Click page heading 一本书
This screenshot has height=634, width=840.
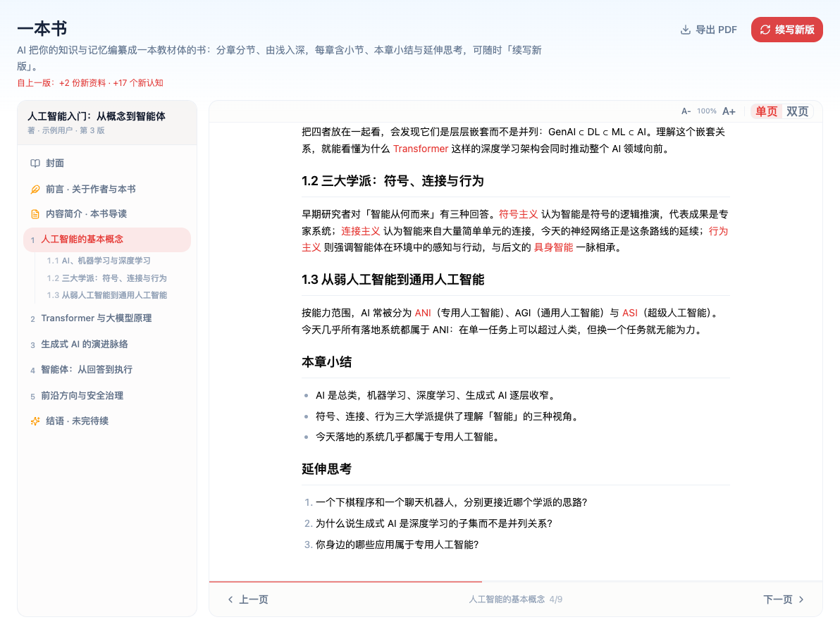(42, 29)
